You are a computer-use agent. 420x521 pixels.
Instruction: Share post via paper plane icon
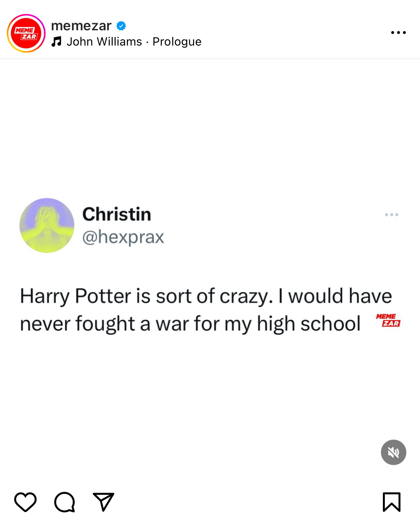104,502
